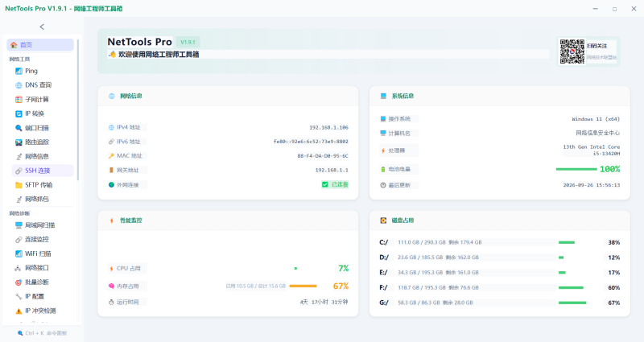Screen dimensions: 644x342
Task: Click the 网络接口 topology icon
Action: [x=19, y=268]
